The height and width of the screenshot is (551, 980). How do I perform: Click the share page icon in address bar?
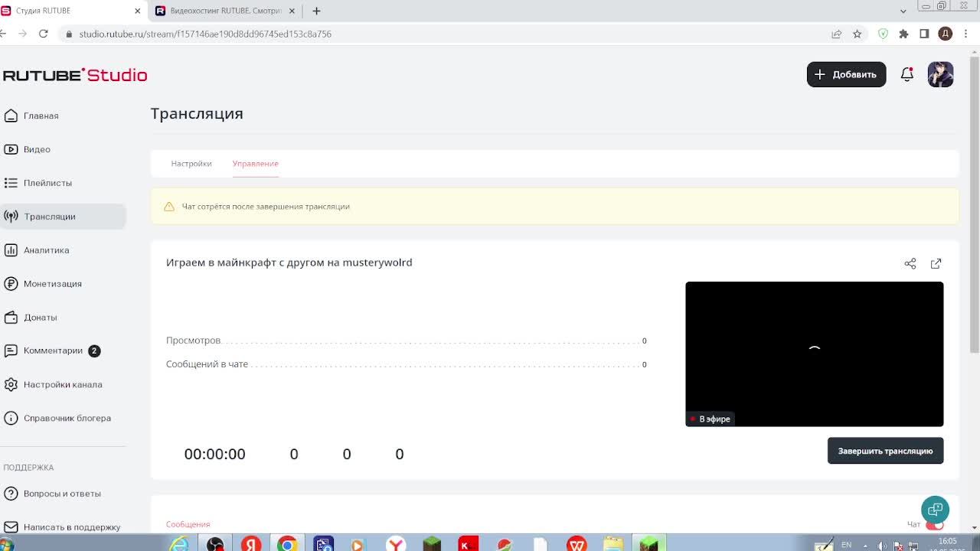point(837,34)
